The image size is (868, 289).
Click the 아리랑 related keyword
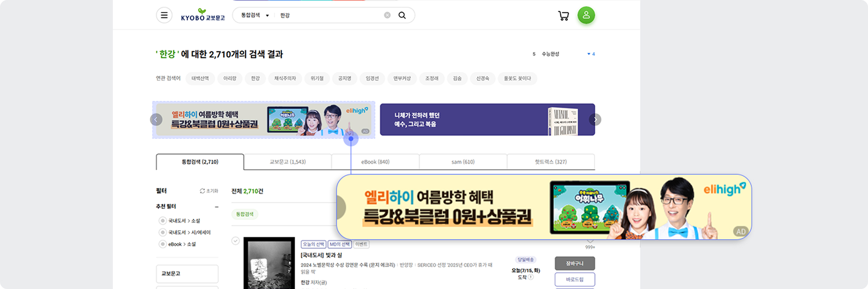[230, 78]
